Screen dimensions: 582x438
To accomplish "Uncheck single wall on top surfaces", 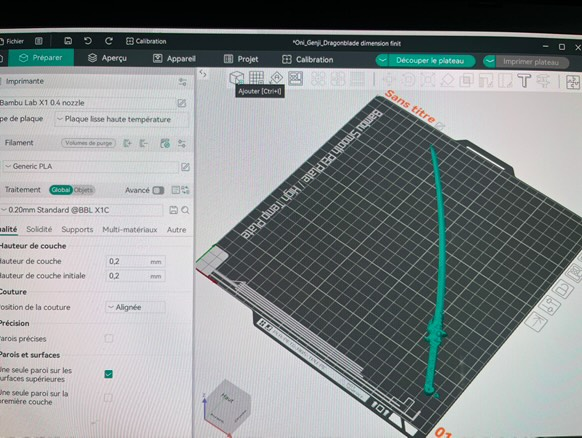I will 108,374.
